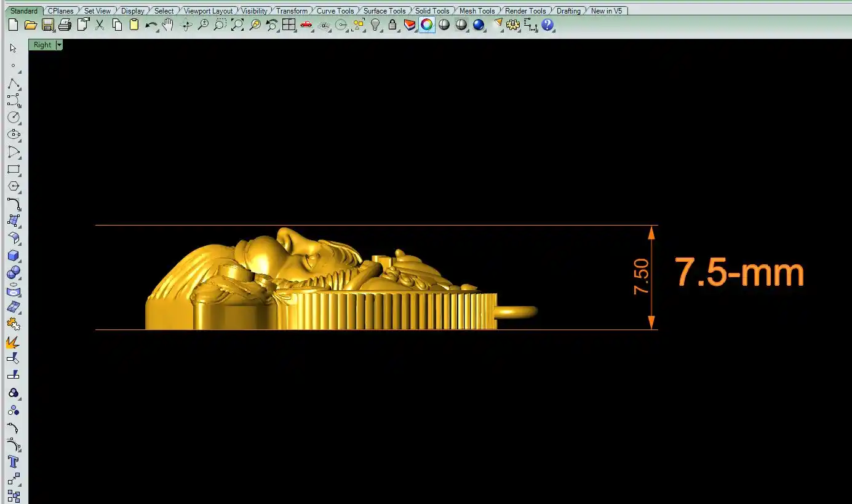This screenshot has height=504, width=852.
Task: Open the color wheel properties icon
Action: [x=427, y=25]
